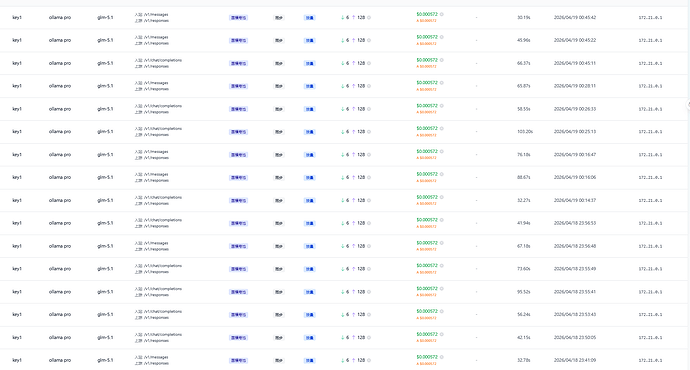690x370 pixels.
Task: Click purple tag in 00:16:47 row
Action: click(x=238, y=155)
